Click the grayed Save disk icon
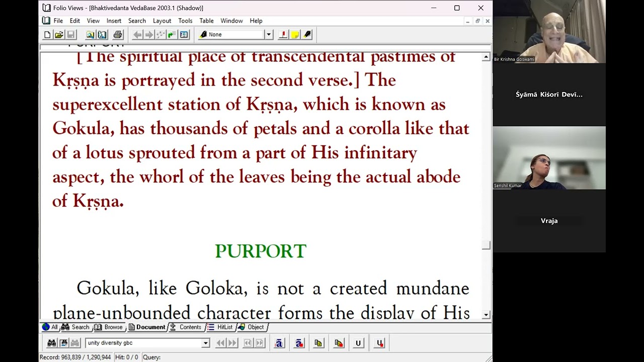Viewport: 644px width, 362px height. [x=71, y=35]
